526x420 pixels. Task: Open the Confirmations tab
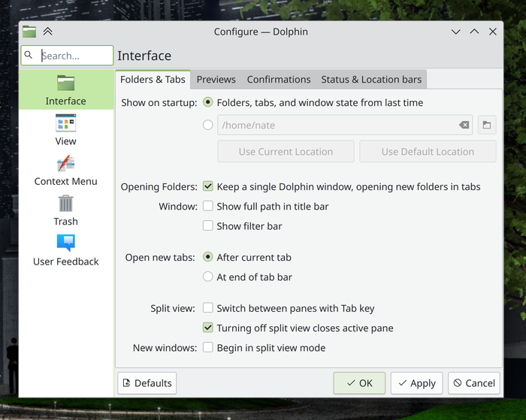coord(278,80)
